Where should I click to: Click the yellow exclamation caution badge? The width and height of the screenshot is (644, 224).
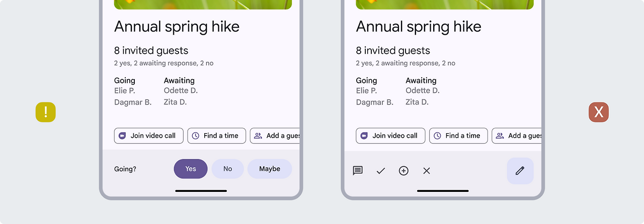46,112
